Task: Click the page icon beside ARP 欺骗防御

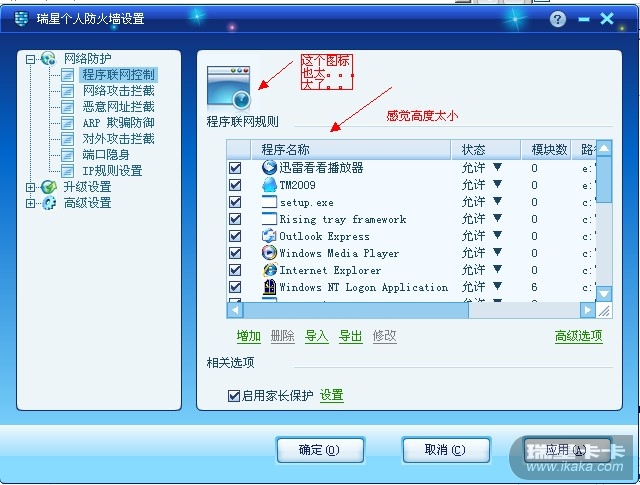Action: pos(67,123)
